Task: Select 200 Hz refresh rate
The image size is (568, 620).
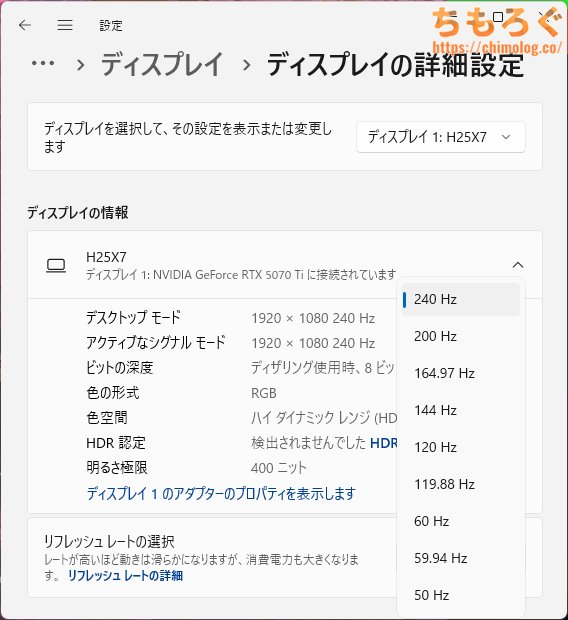Action: click(x=461, y=336)
